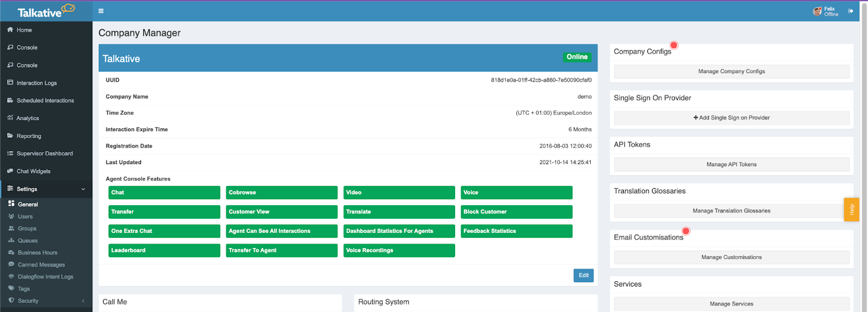Click the logout icon top right

851,11
